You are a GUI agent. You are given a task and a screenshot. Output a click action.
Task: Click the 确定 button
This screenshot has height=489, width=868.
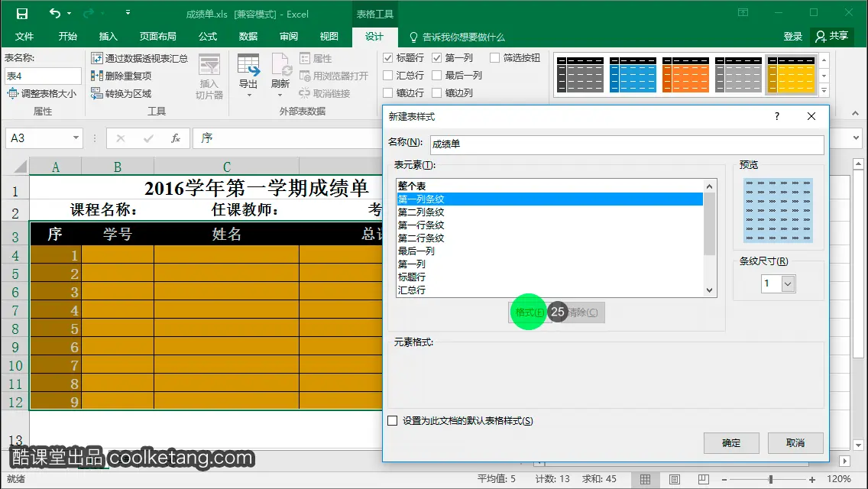[731, 443]
